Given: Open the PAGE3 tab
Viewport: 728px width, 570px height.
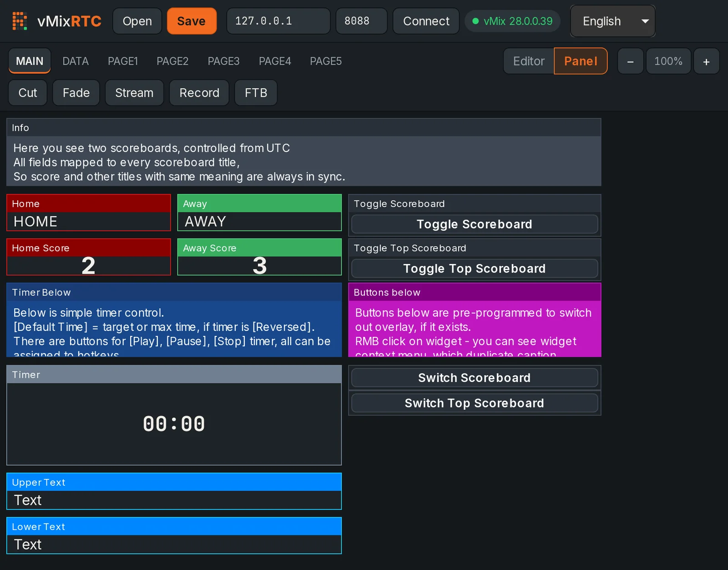Looking at the screenshot, I should (223, 61).
